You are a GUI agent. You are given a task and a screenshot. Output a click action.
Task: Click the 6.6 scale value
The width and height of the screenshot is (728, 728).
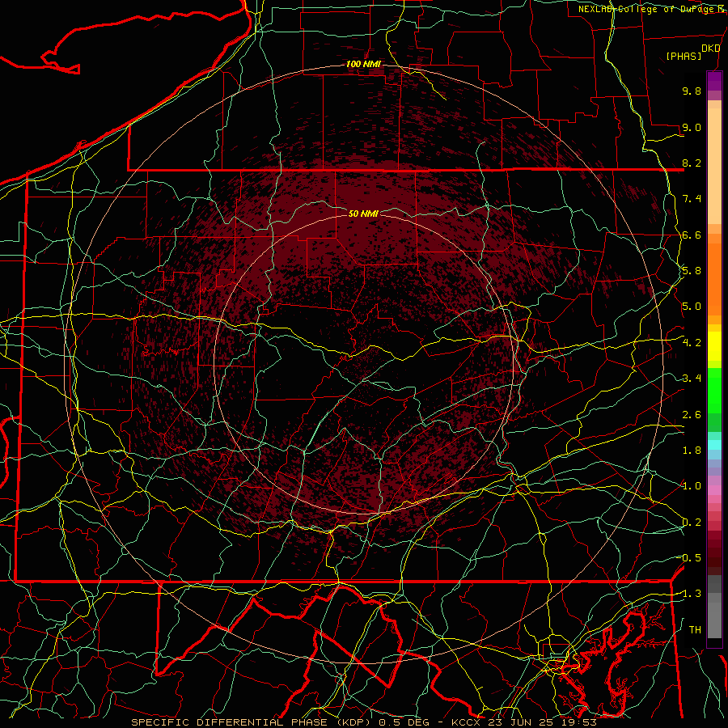pyautogui.click(x=692, y=235)
